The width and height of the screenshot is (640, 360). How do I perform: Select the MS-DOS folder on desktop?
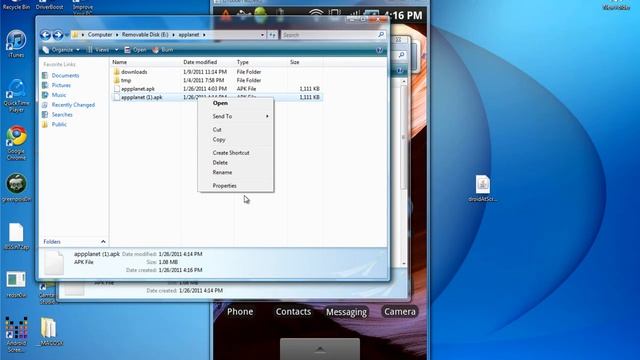coord(49,332)
